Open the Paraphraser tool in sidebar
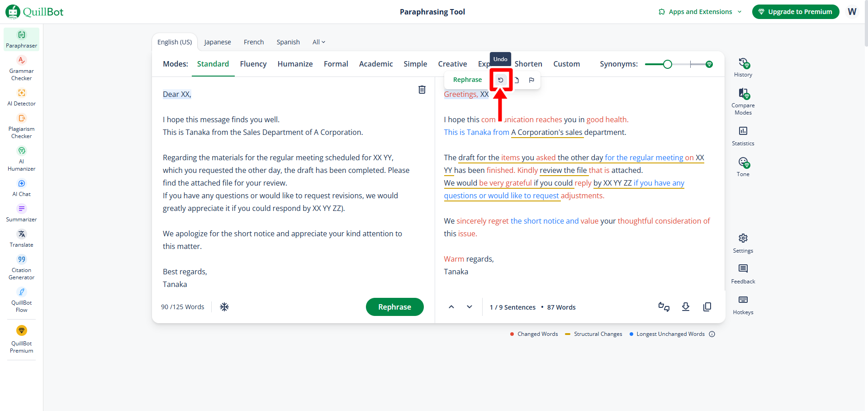Image resolution: width=868 pixels, height=411 pixels. 21,39
